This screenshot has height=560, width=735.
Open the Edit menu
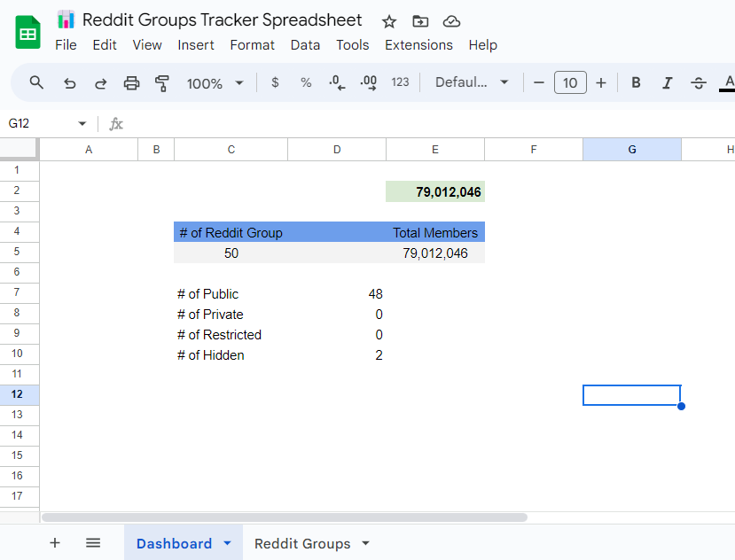pyautogui.click(x=105, y=45)
